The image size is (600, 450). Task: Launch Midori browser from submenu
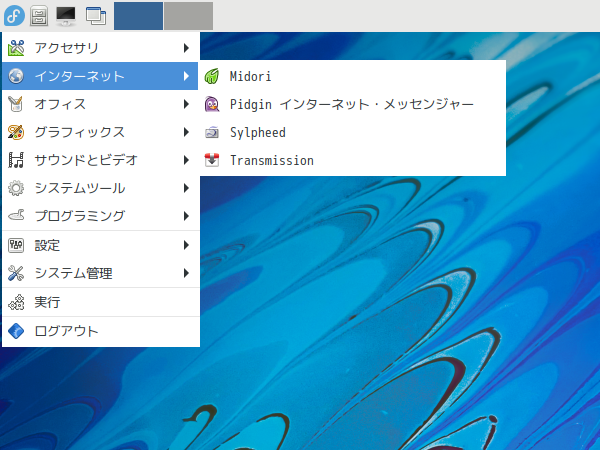click(352, 76)
